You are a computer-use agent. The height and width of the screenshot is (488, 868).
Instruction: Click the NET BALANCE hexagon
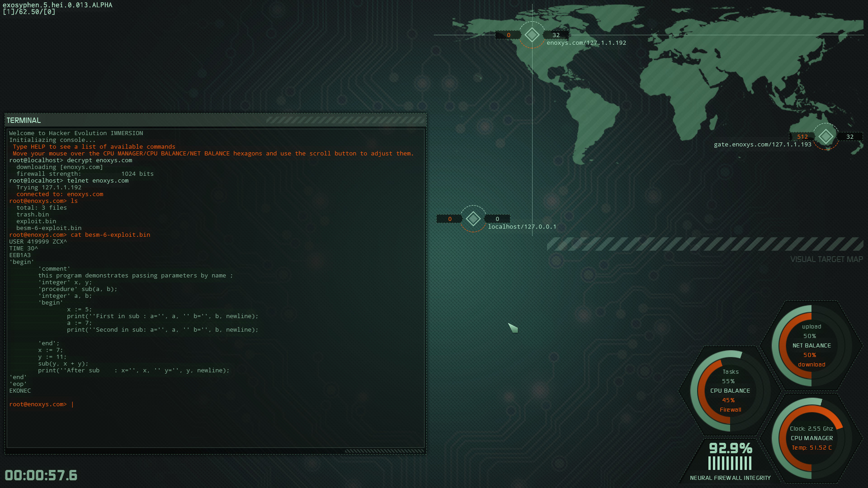point(811,346)
